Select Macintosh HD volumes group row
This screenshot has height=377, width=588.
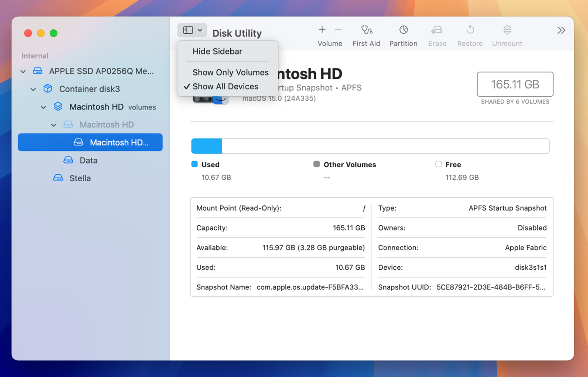(90, 107)
